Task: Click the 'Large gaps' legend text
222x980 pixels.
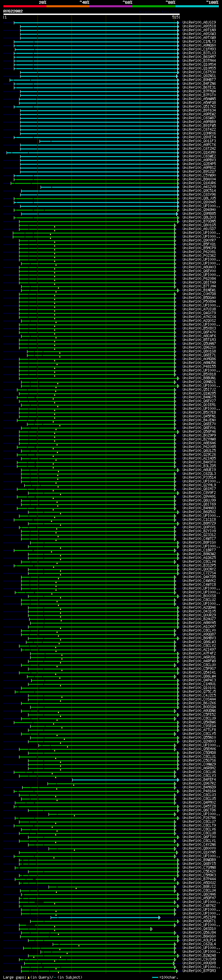Action: tap(15, 977)
